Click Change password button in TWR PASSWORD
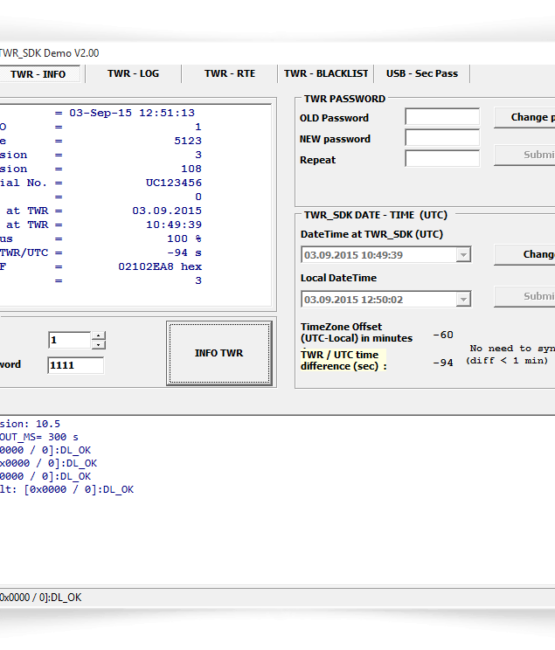Screen dimensions: 555x650 click(x=525, y=117)
